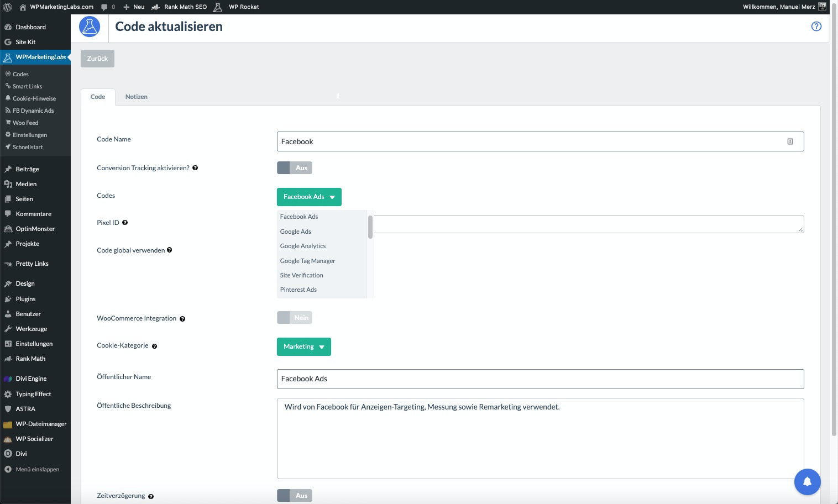Show help for Conversion Tracking aktivieren
This screenshot has height=504, width=838.
195,168
